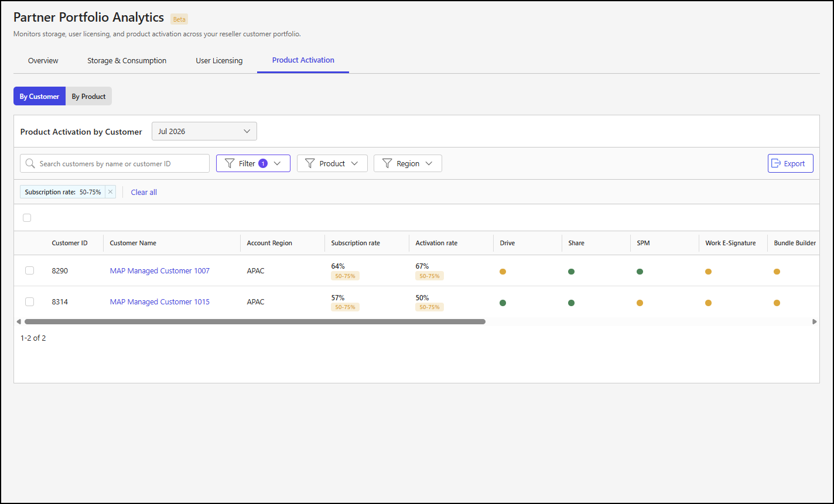Click the customer search input field
The width and height of the screenshot is (834, 504).
115,163
